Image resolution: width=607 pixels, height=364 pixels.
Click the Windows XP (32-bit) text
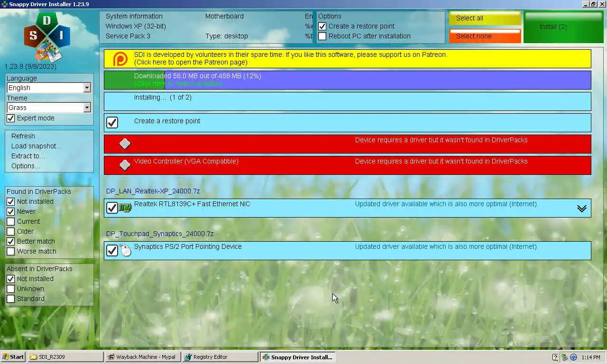click(136, 26)
